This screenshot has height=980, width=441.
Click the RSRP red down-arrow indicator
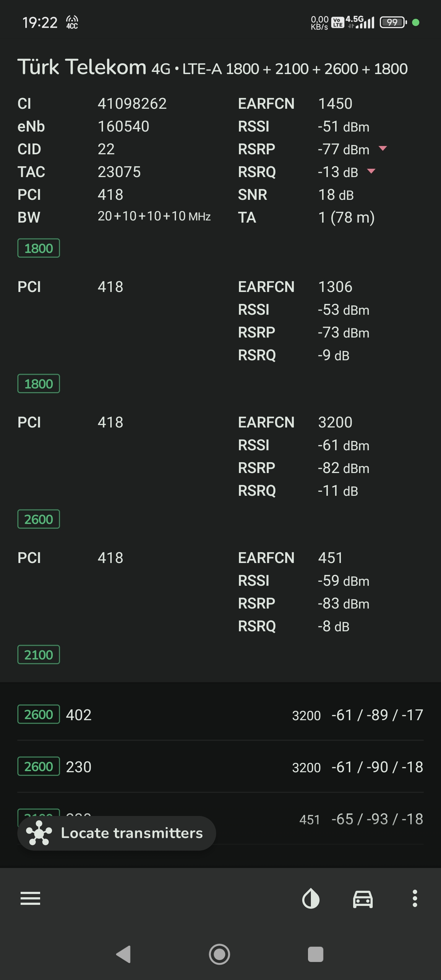pyautogui.click(x=383, y=149)
